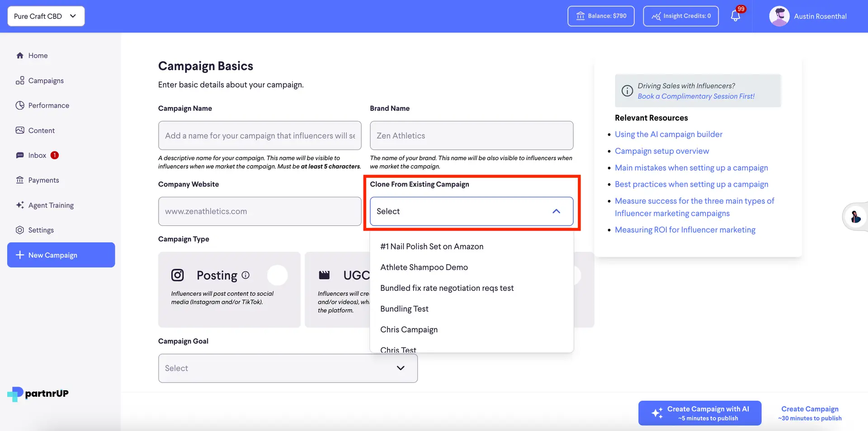This screenshot has height=431, width=868.
Task: Open the notification bell with 99 alerts
Action: 735,15
